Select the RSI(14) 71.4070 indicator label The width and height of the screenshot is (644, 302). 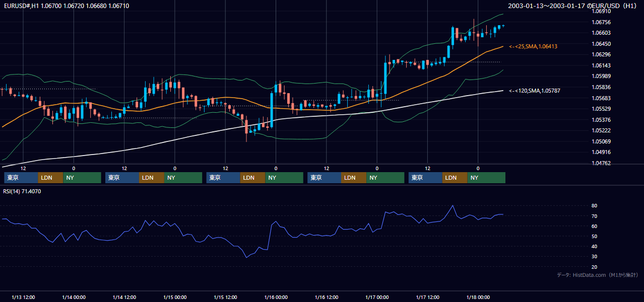click(22, 191)
